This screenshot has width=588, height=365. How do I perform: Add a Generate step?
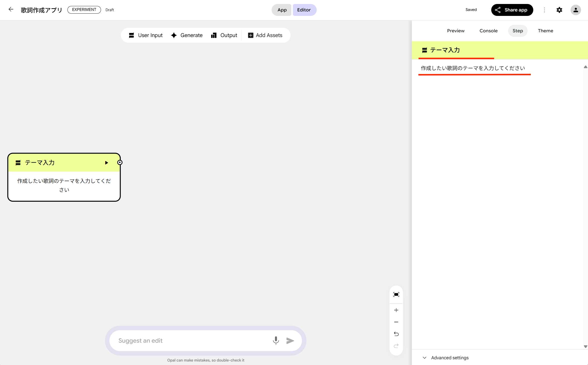187,35
